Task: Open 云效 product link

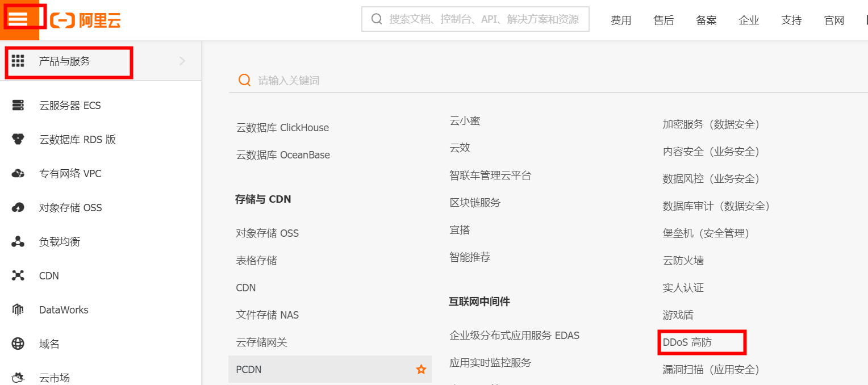Action: [460, 148]
